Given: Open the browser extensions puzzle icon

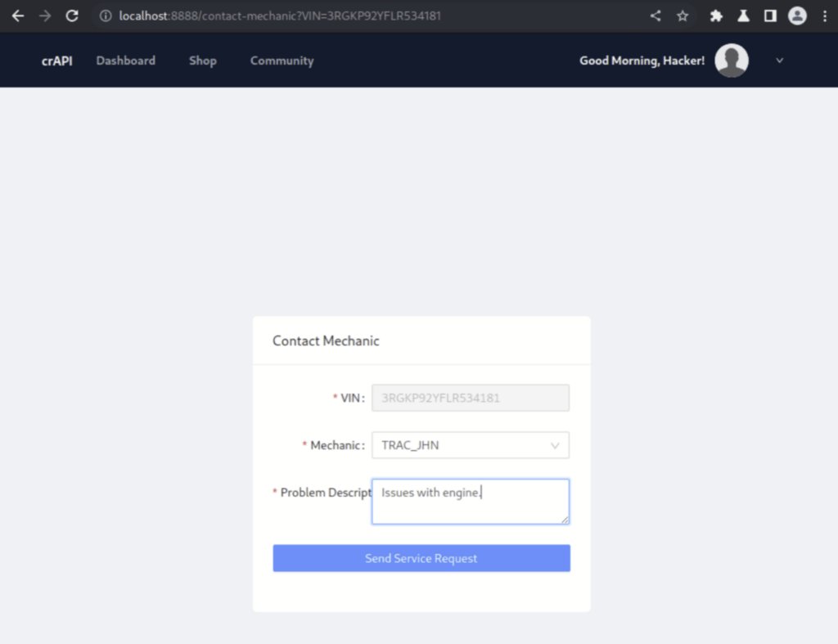Looking at the screenshot, I should 716,15.
